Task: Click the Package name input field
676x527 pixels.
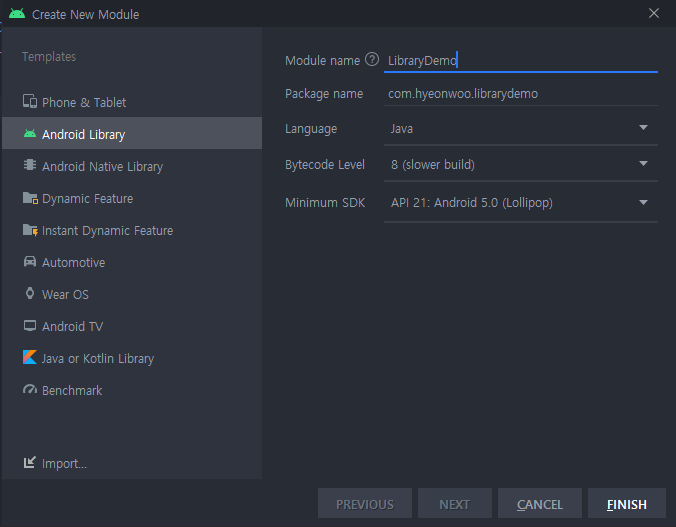Action: coord(520,94)
